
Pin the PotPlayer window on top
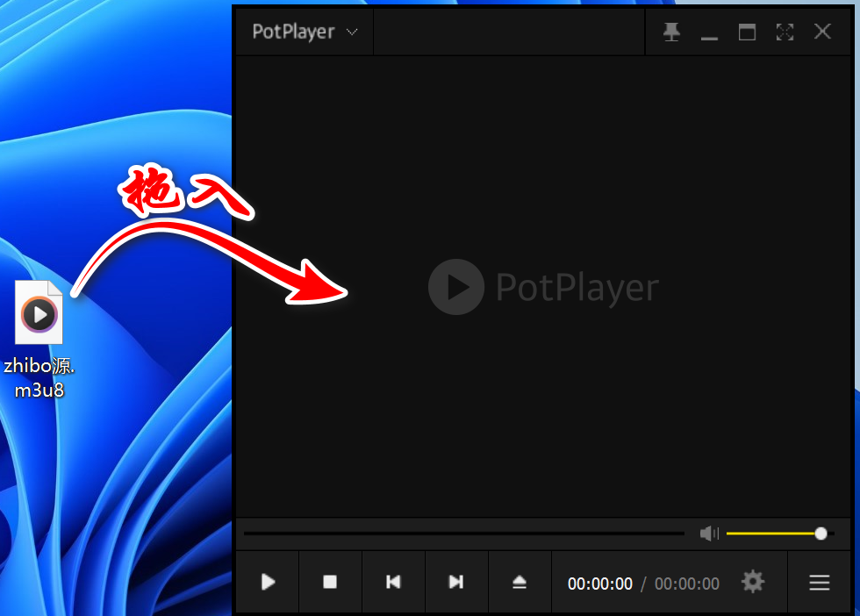(x=671, y=32)
